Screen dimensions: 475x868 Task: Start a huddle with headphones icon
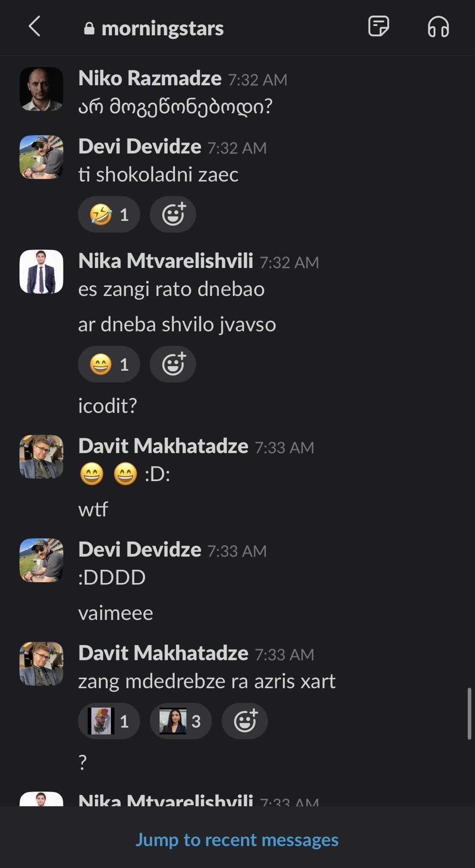(x=438, y=27)
